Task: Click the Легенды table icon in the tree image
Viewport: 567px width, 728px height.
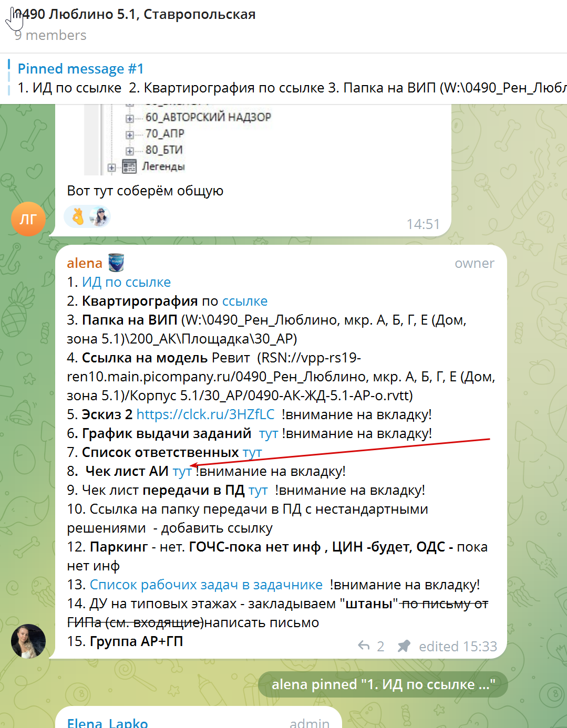Action: pos(129,167)
